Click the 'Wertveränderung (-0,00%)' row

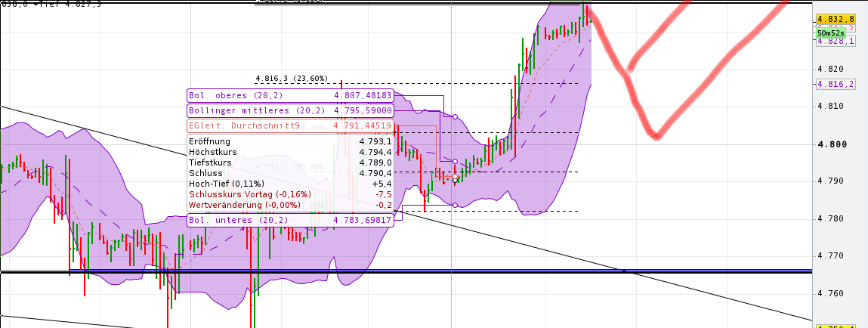tap(290, 205)
